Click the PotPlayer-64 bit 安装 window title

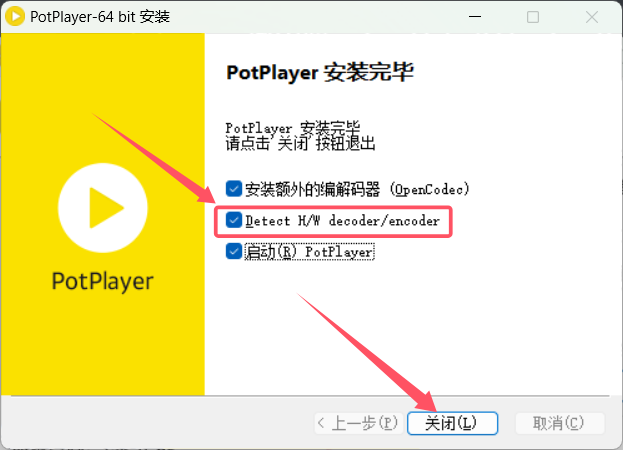click(100, 17)
